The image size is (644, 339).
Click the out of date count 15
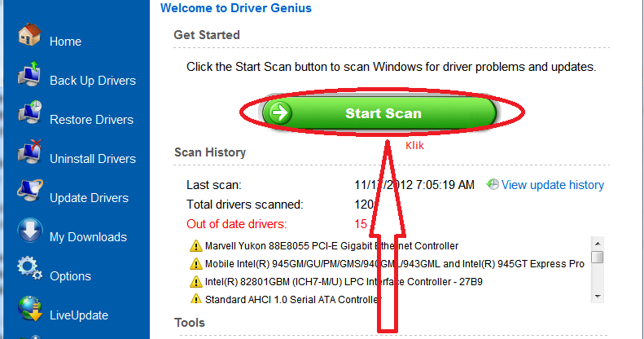361,224
